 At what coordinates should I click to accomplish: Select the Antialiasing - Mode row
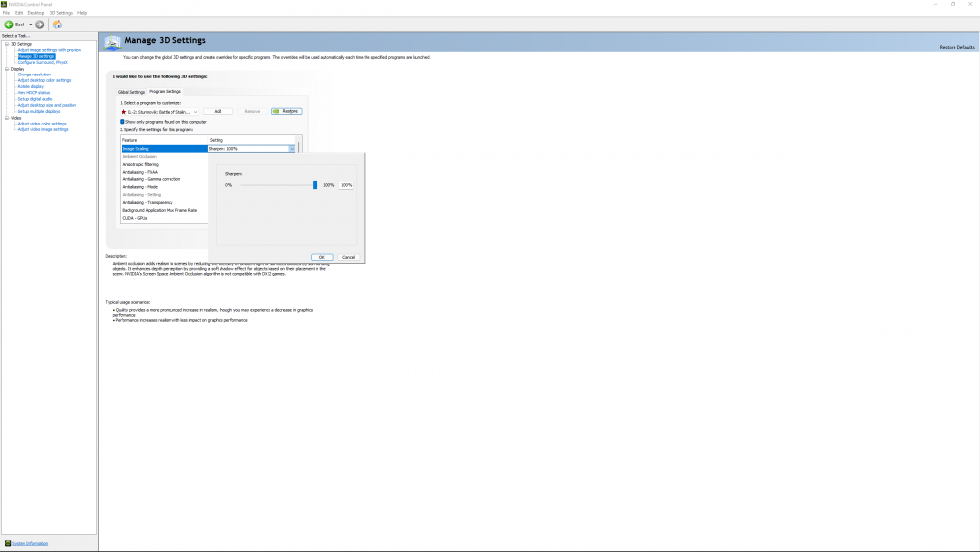pyautogui.click(x=164, y=187)
